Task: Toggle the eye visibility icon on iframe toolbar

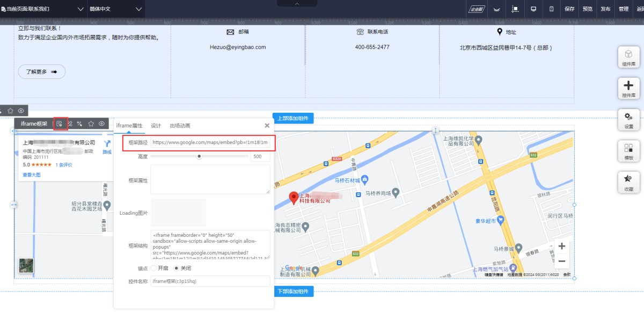Action: 101,124
